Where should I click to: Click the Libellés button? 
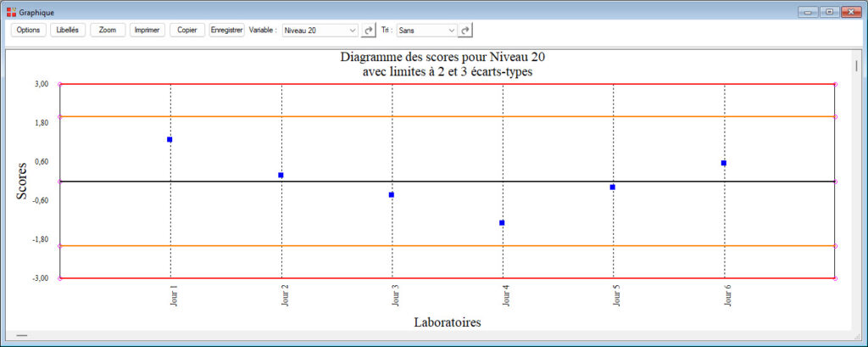[67, 30]
